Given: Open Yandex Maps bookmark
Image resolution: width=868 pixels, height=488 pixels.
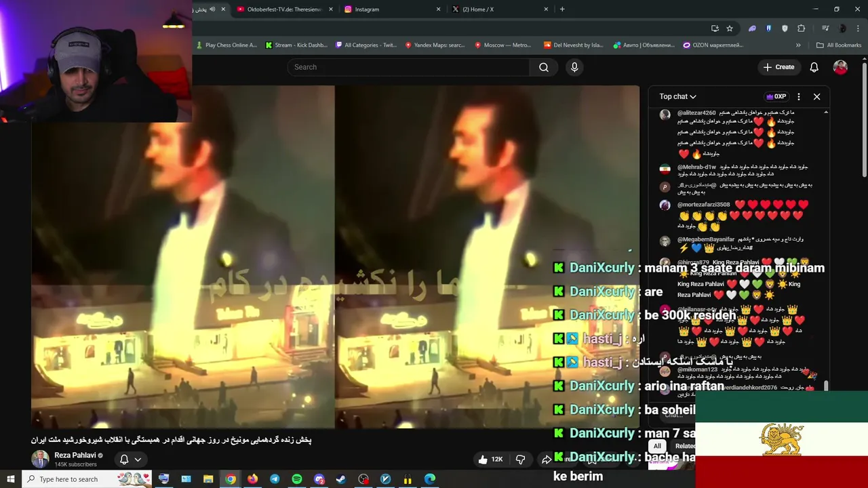Looking at the screenshot, I should pos(435,45).
